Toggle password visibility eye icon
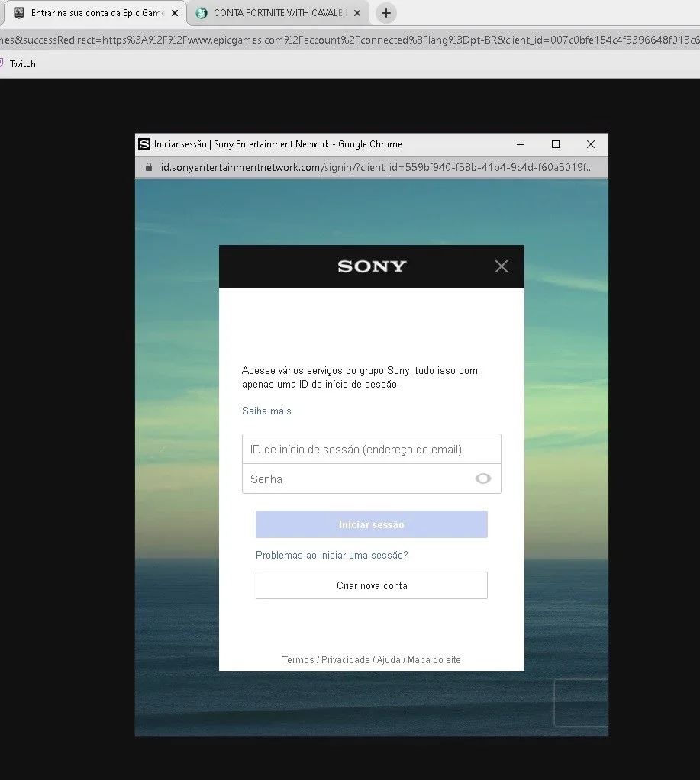 tap(482, 479)
